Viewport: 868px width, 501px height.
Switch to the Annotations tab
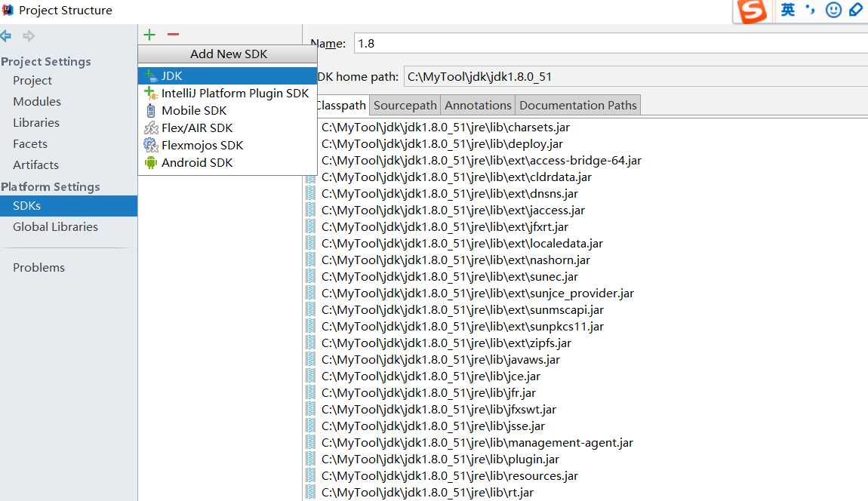coord(478,105)
